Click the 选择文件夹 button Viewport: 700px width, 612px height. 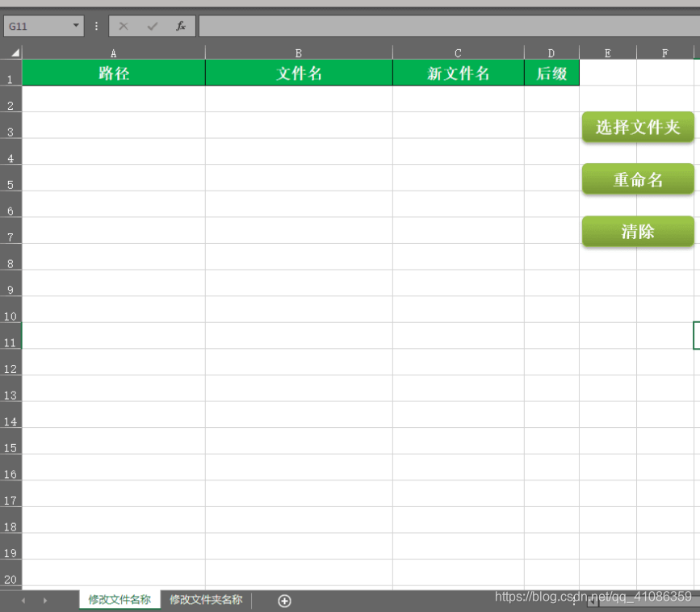click(637, 127)
